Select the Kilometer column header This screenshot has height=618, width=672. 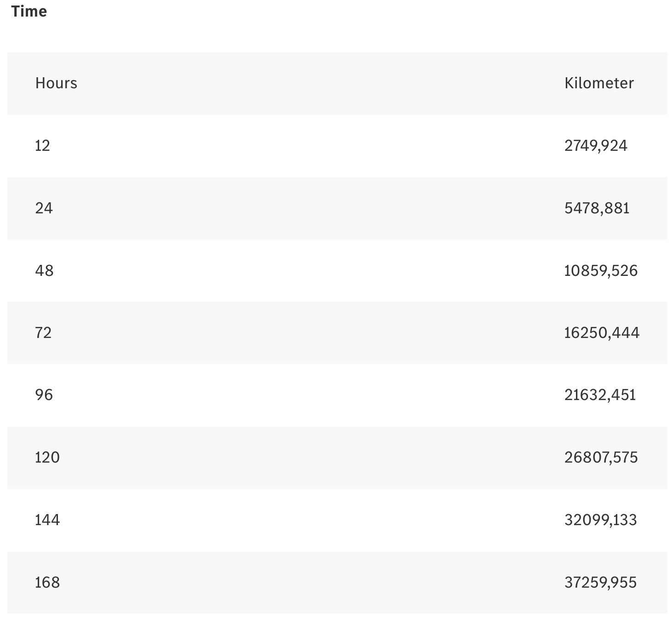click(x=599, y=83)
